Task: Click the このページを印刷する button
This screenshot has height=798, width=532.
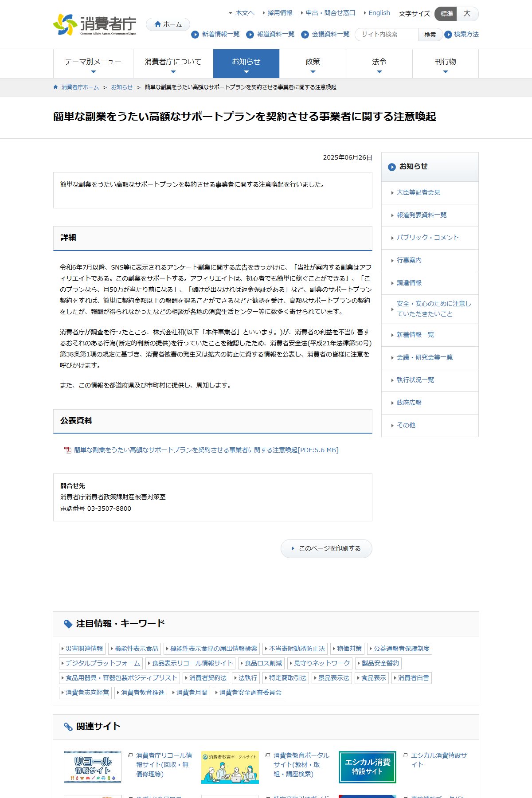Action: (326, 548)
